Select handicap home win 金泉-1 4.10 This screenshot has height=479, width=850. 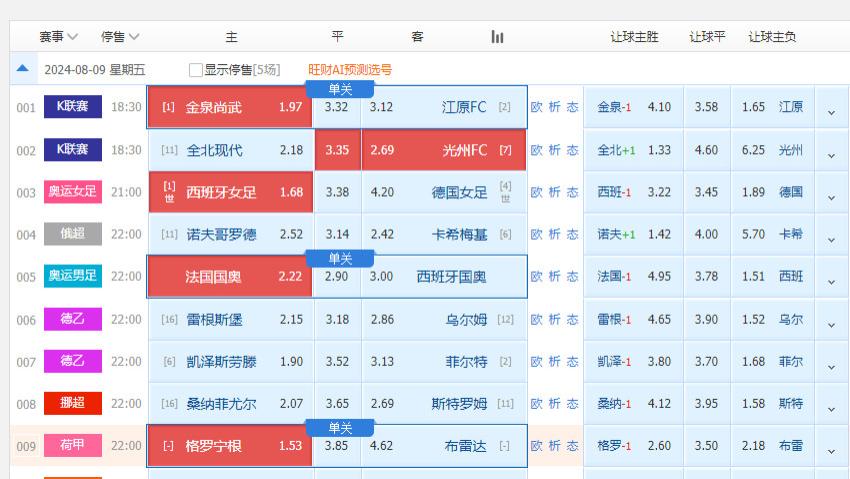click(x=633, y=107)
